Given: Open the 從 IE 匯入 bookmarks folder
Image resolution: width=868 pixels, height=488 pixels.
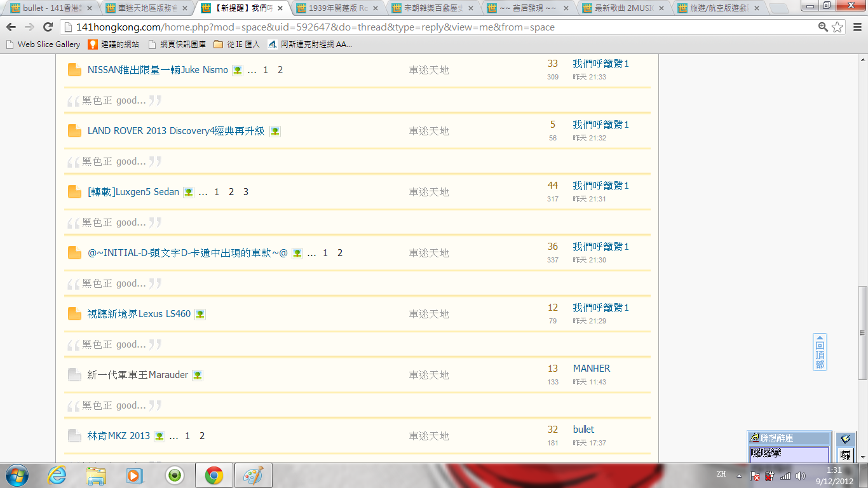Looking at the screenshot, I should [x=236, y=44].
